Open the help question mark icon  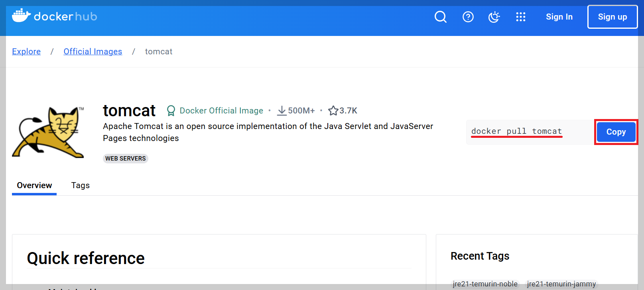tap(468, 17)
